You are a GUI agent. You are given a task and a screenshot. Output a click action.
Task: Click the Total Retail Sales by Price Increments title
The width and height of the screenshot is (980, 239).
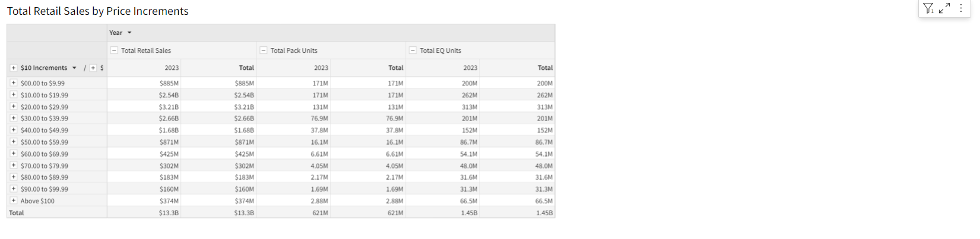[x=98, y=11]
